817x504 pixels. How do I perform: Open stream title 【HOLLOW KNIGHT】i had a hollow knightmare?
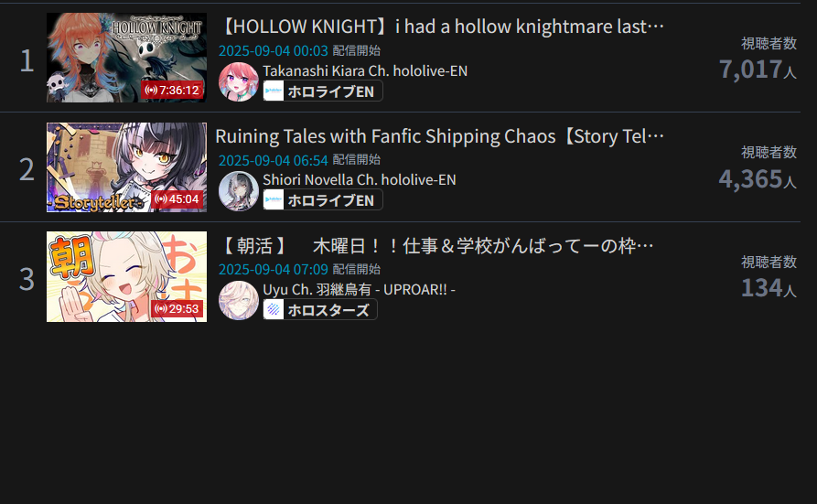click(441, 27)
